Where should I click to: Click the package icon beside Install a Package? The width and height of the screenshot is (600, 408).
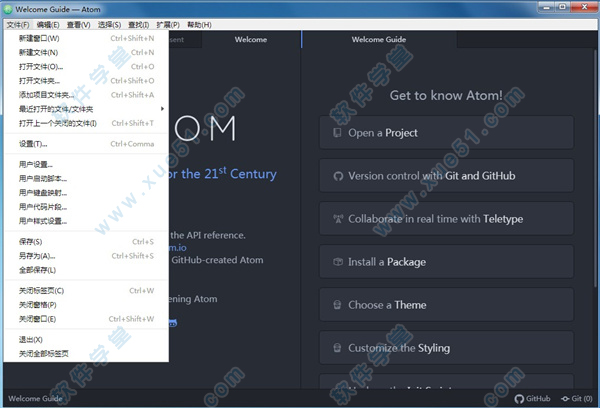pyautogui.click(x=338, y=262)
